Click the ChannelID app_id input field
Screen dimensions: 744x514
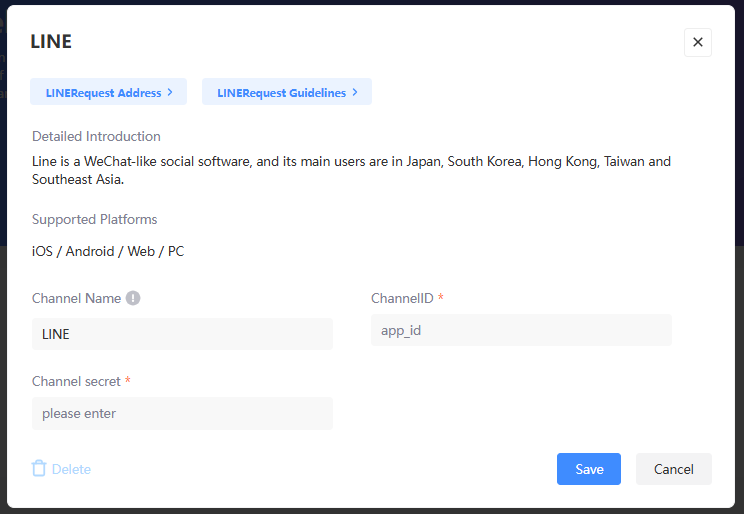[521, 330]
